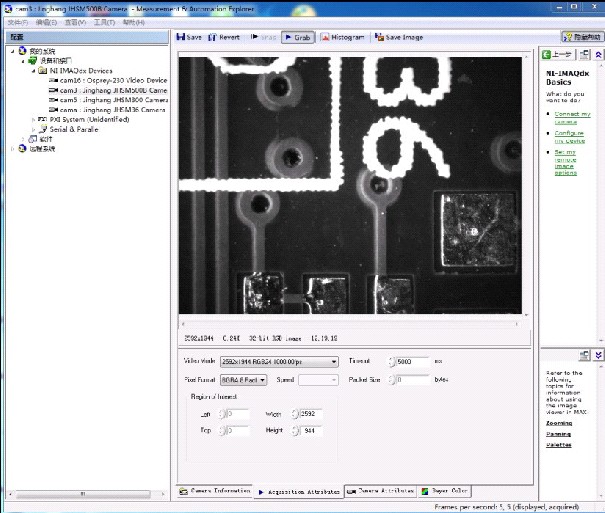Click into the Timeout value field

[412, 362]
